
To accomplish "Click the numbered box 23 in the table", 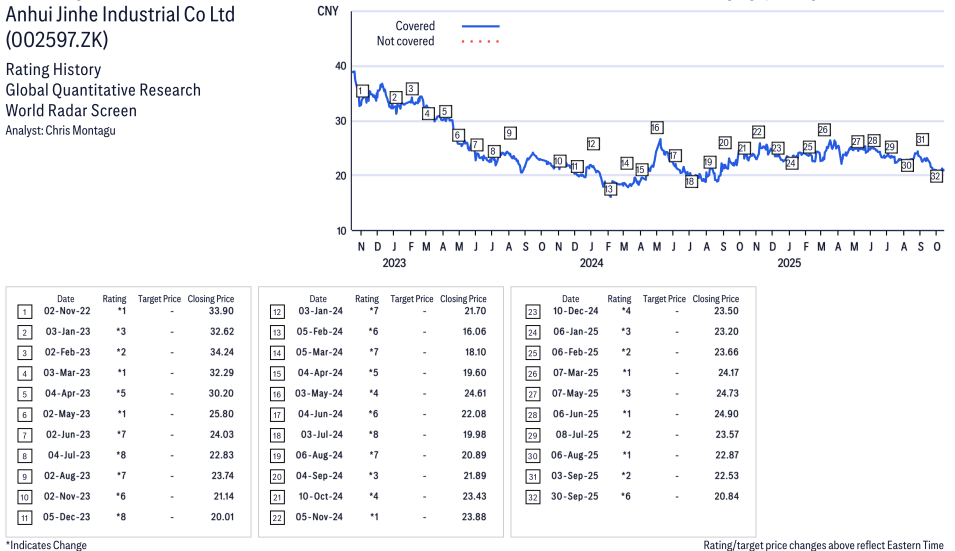I will coord(531,312).
